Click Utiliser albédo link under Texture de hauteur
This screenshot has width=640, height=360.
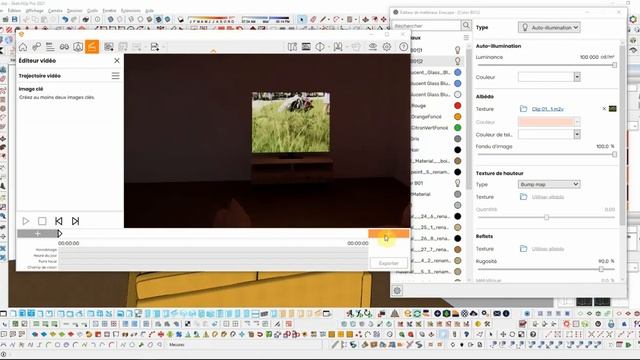(x=548, y=197)
